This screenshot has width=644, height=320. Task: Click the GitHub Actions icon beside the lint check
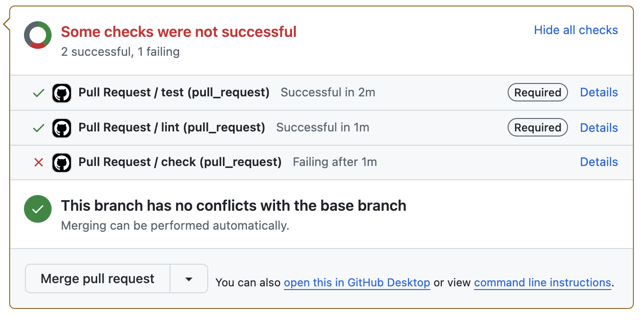(x=62, y=127)
